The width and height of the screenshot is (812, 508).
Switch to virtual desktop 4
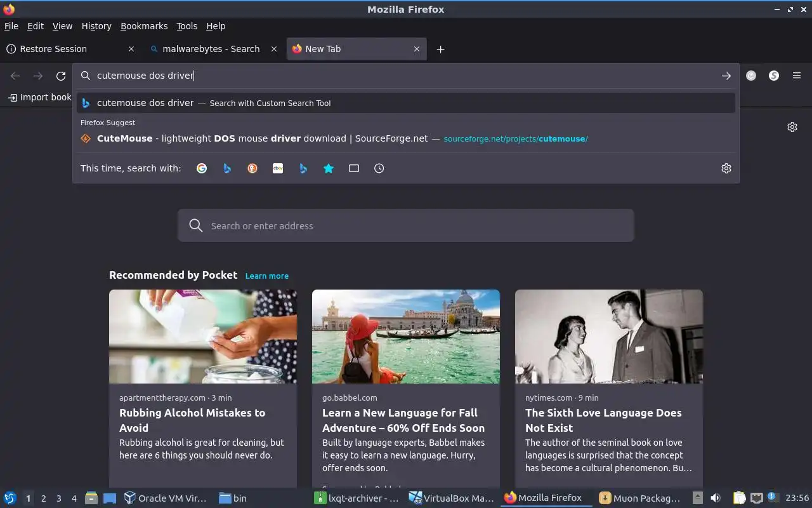pos(74,498)
